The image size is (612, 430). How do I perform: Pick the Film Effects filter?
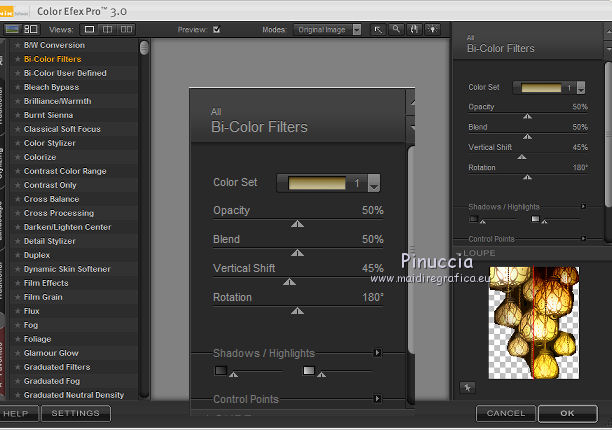tap(46, 283)
